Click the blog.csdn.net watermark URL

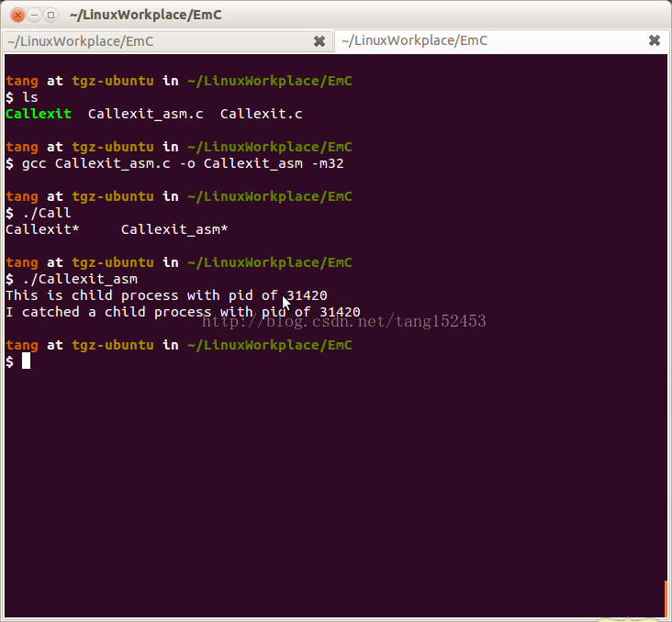click(343, 321)
